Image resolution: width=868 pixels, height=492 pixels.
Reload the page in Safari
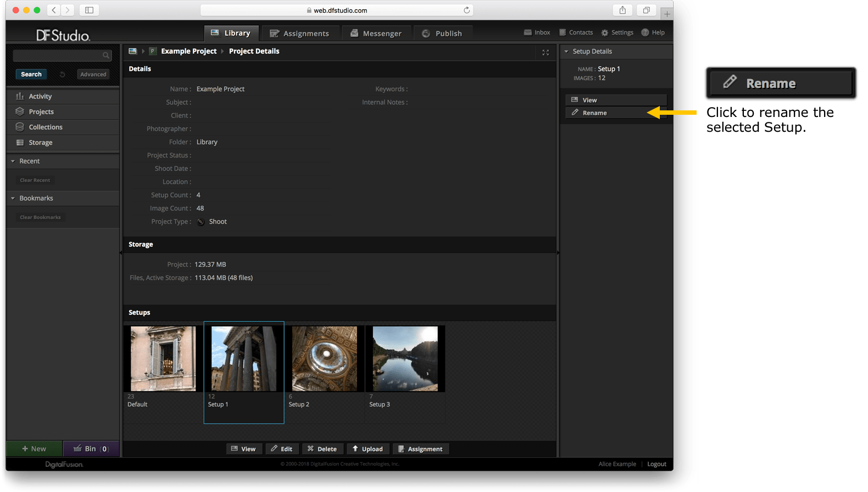coord(466,10)
